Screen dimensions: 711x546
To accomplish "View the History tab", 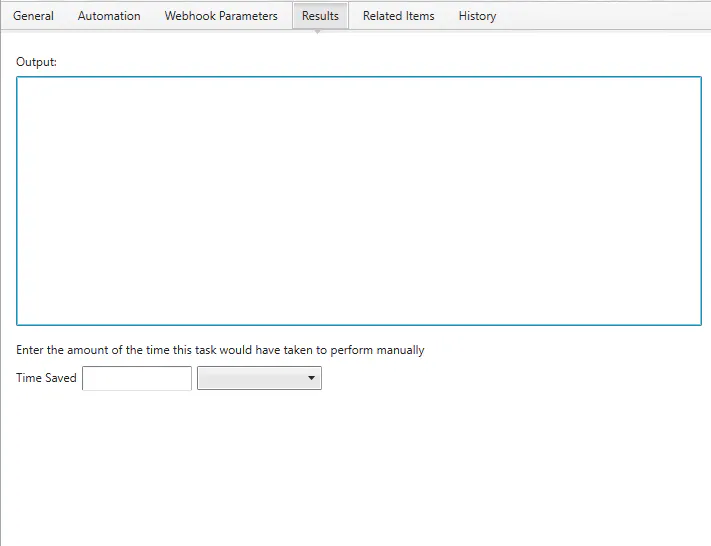I will tap(477, 16).
